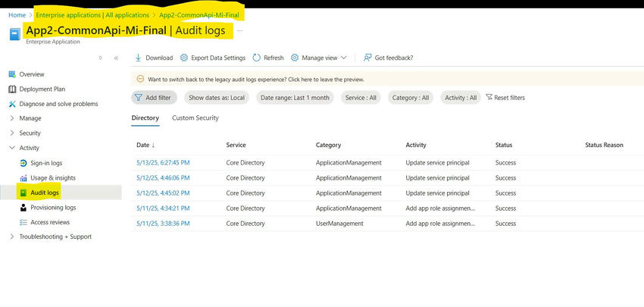644x307 pixels.
Task: Open Export Data Settings gear icon
Action: coord(184,58)
